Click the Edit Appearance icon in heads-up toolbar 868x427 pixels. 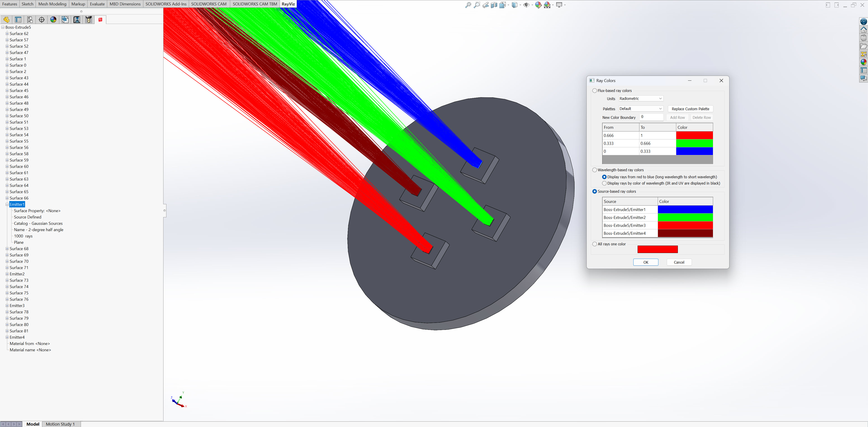coord(538,5)
